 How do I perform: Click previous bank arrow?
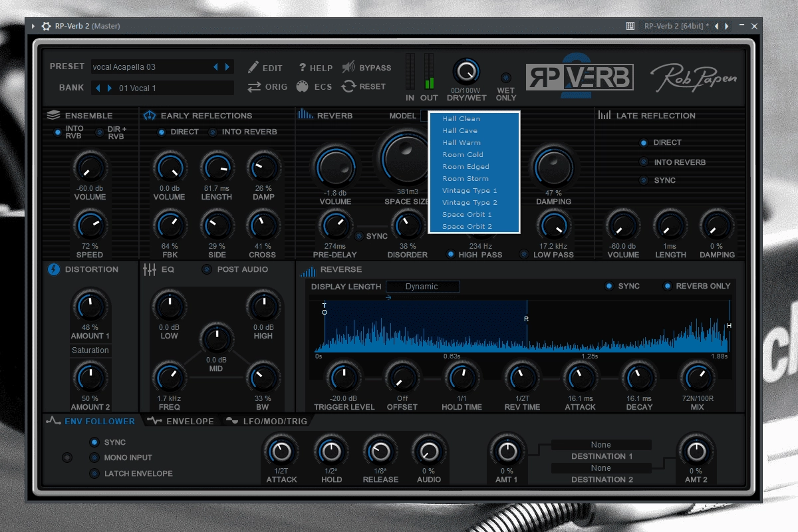click(x=98, y=88)
